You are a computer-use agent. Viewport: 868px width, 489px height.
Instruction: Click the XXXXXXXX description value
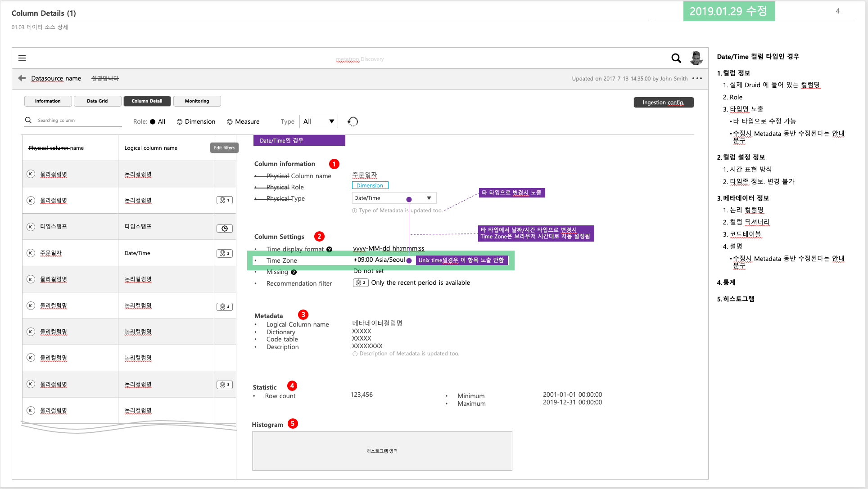coord(367,346)
